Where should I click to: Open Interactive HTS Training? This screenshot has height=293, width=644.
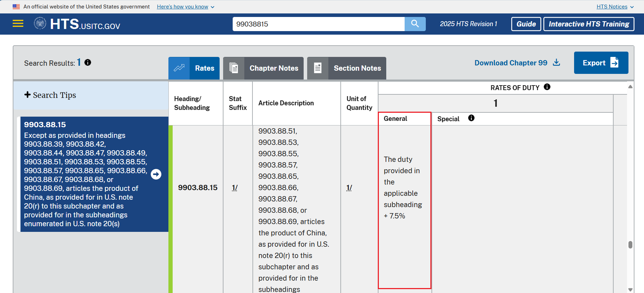(589, 24)
